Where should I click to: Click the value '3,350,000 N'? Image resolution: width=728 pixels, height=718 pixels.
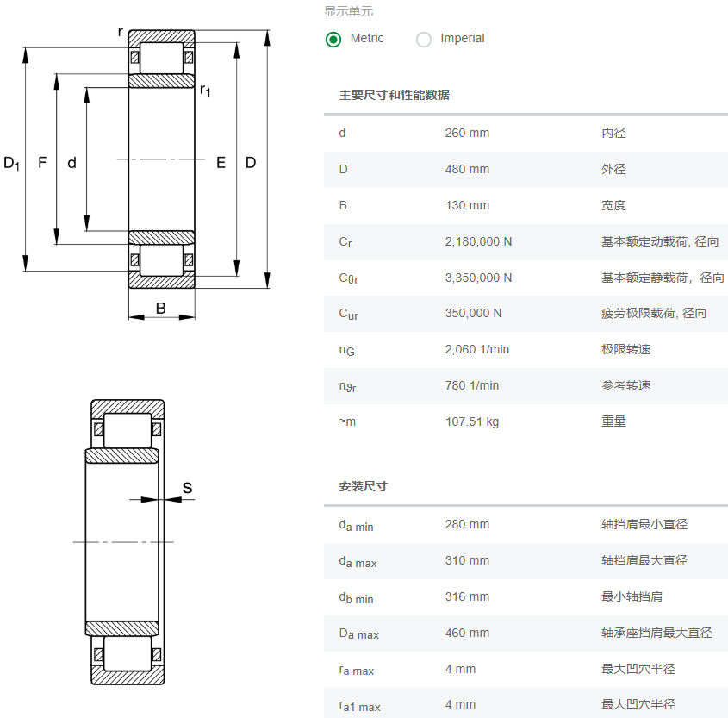[478, 278]
